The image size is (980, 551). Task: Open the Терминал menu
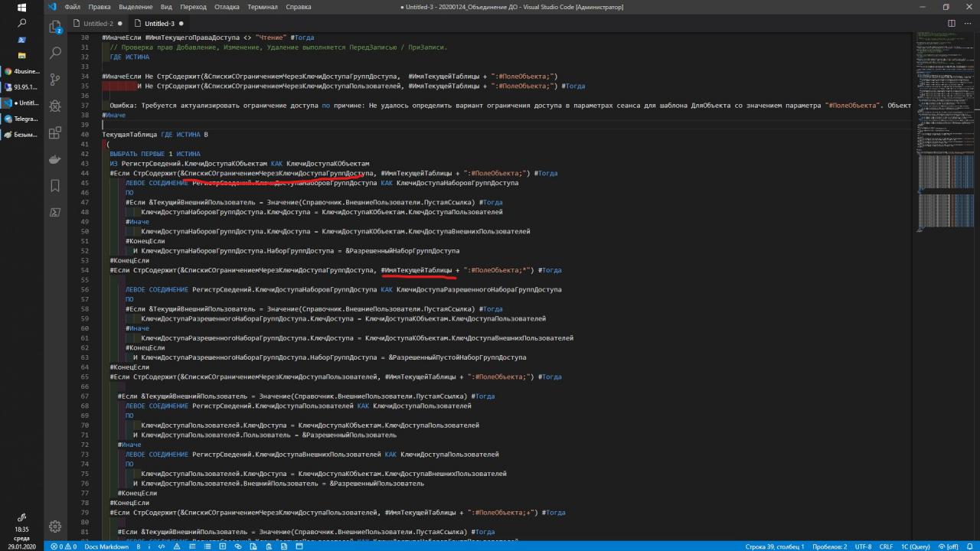[x=263, y=7]
